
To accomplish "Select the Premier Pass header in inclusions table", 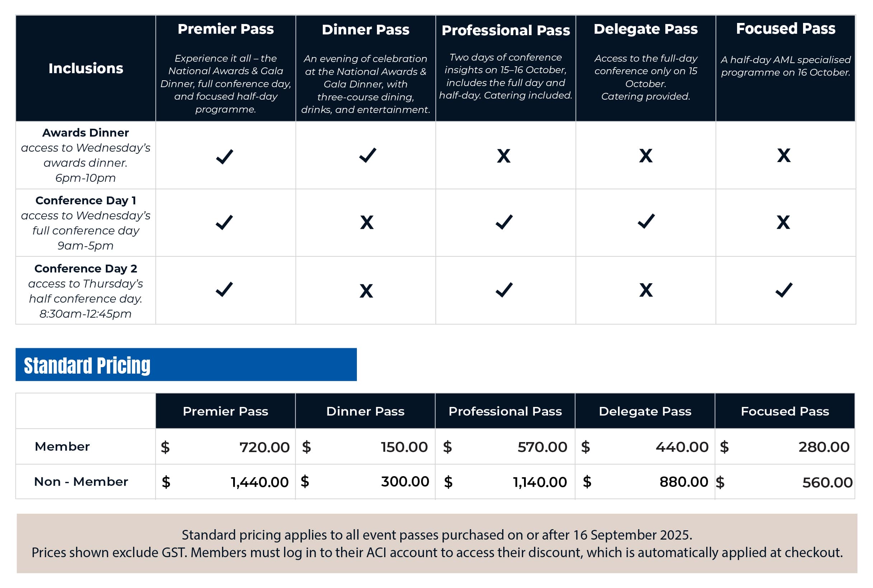I will (226, 29).
